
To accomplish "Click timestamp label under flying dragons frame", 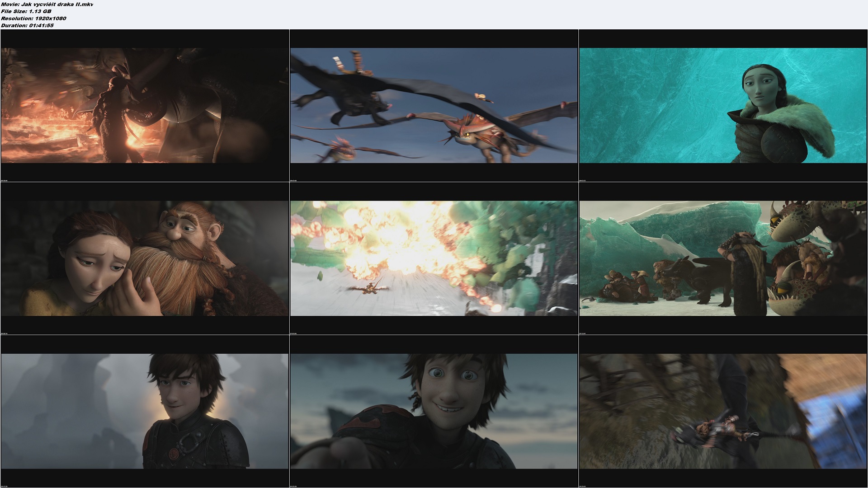I will pos(293,181).
